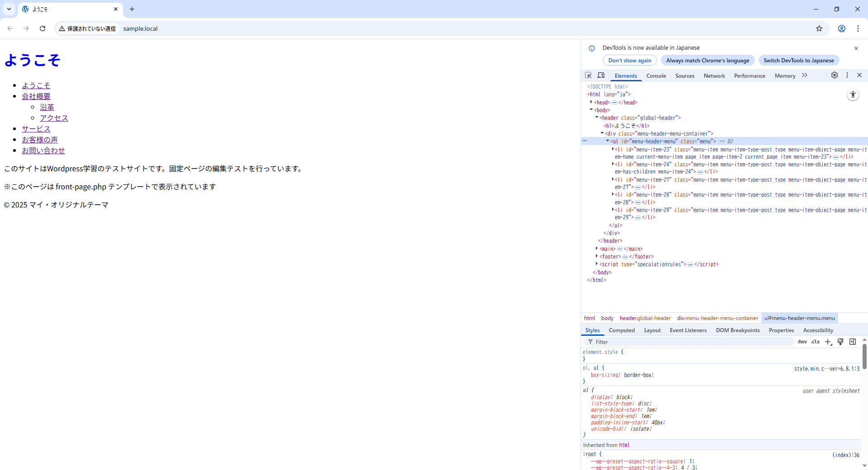Open the Properties tab
The height and width of the screenshot is (470, 868).
(781, 330)
